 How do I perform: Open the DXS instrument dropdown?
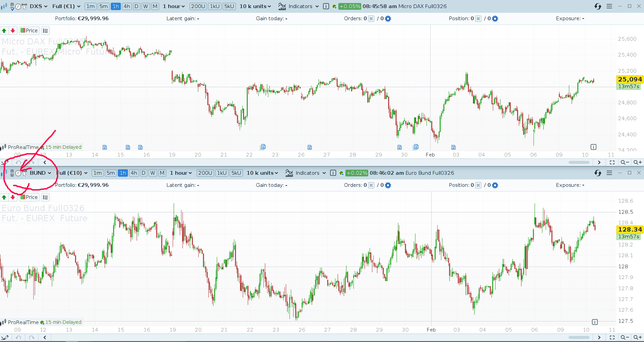(x=39, y=6)
